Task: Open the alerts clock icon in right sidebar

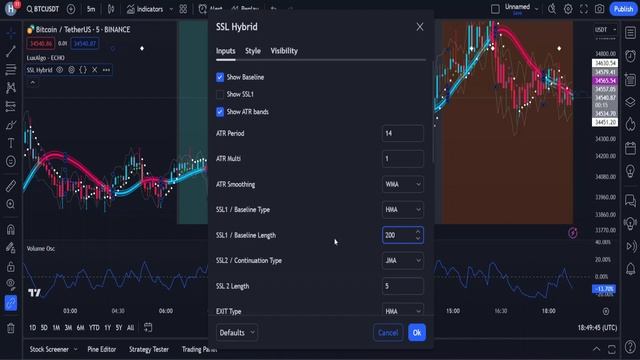Action: pos(630,56)
